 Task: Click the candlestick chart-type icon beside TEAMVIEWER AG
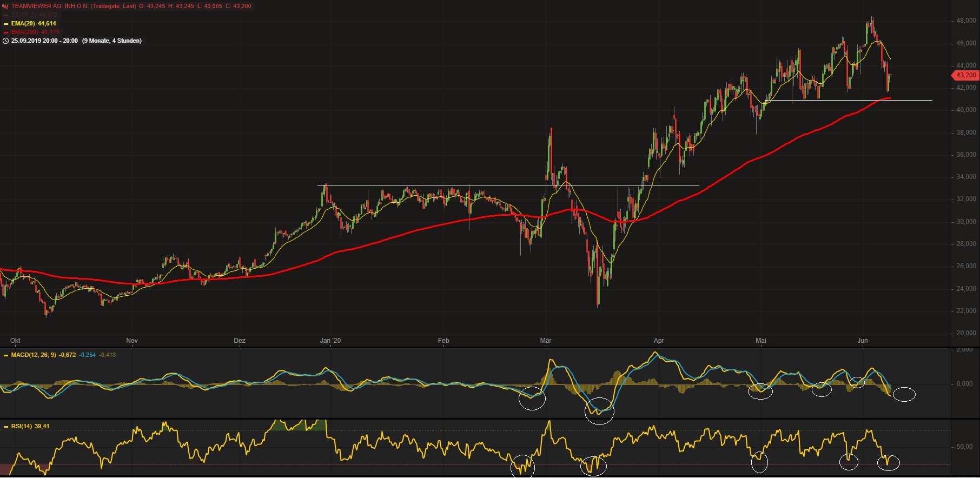tap(5, 6)
